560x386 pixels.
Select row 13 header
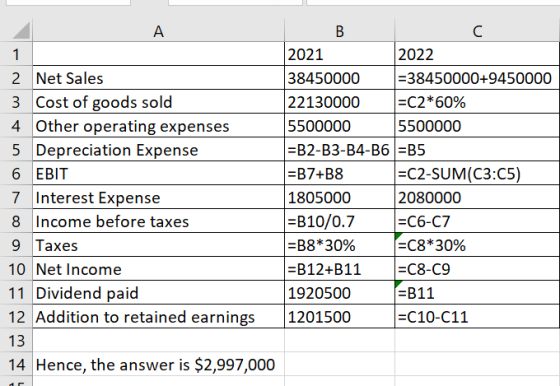click(x=16, y=341)
